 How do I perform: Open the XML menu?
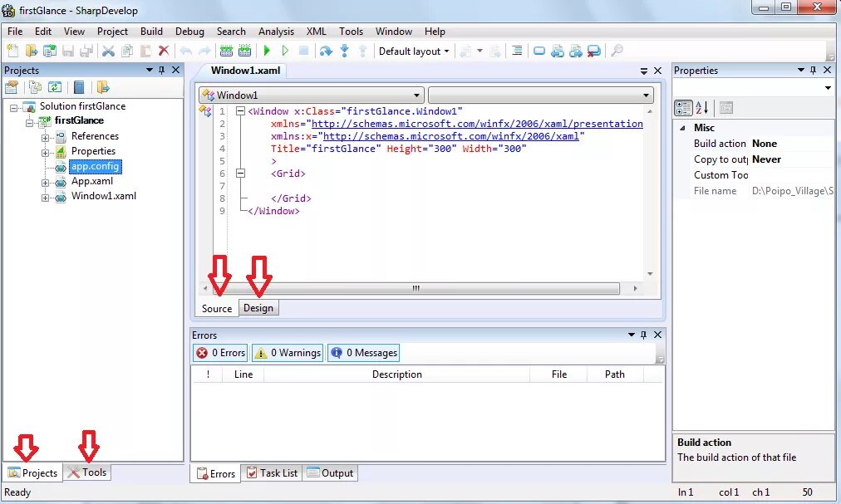click(316, 32)
